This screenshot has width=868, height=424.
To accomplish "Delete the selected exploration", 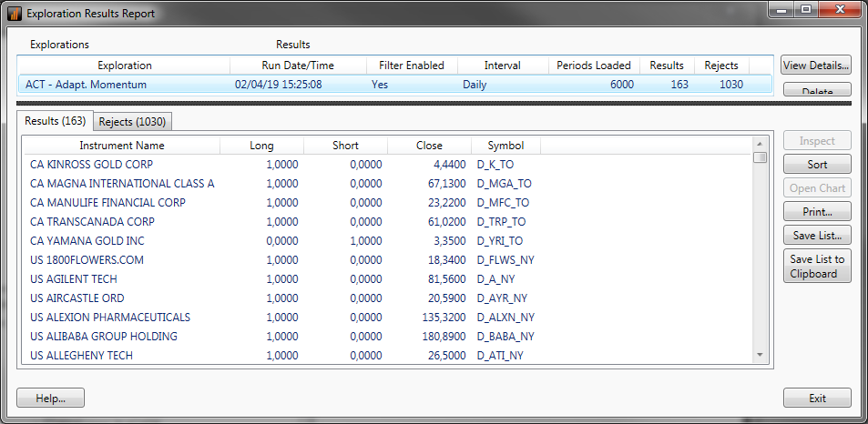I will click(x=816, y=89).
